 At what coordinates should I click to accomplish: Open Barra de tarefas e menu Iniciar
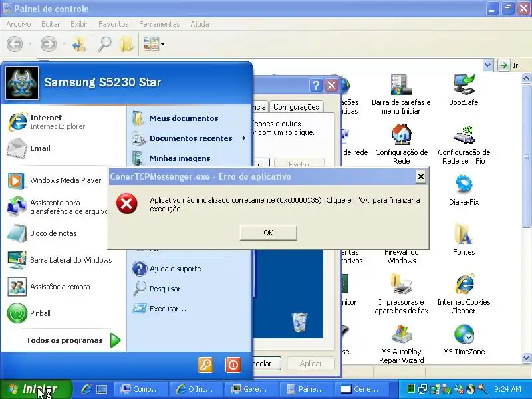click(401, 95)
